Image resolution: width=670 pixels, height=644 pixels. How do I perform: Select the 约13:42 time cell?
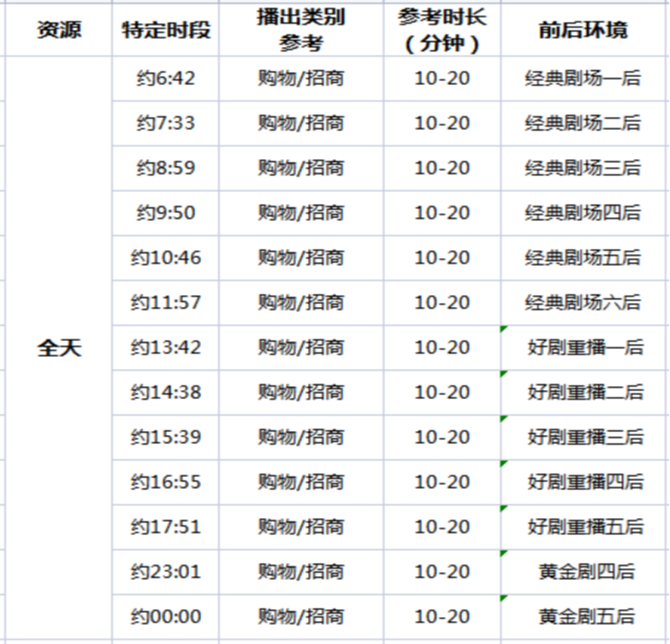click(166, 348)
